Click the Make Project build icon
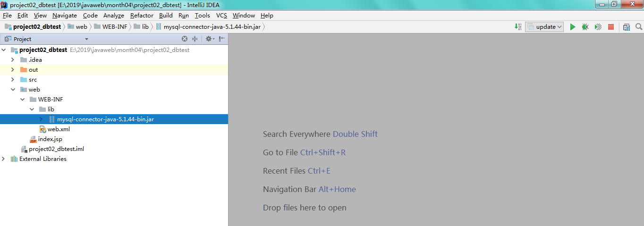Viewport: 644px width, 226px height. (518, 27)
